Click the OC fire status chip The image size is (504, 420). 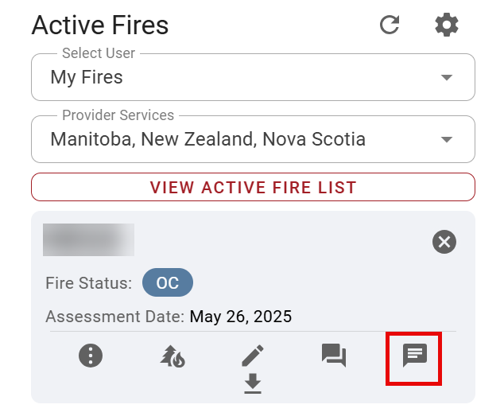pyautogui.click(x=167, y=283)
